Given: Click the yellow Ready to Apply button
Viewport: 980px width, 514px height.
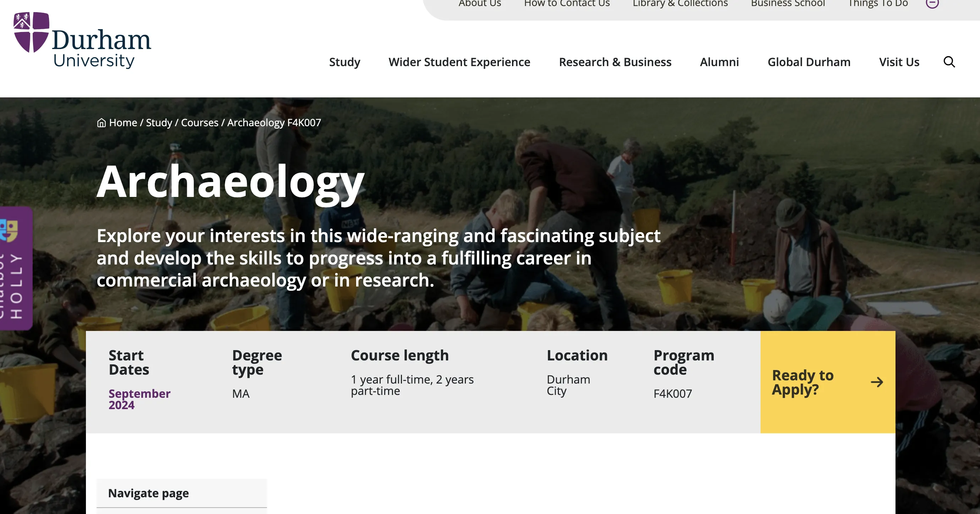Looking at the screenshot, I should click(x=803, y=382).
